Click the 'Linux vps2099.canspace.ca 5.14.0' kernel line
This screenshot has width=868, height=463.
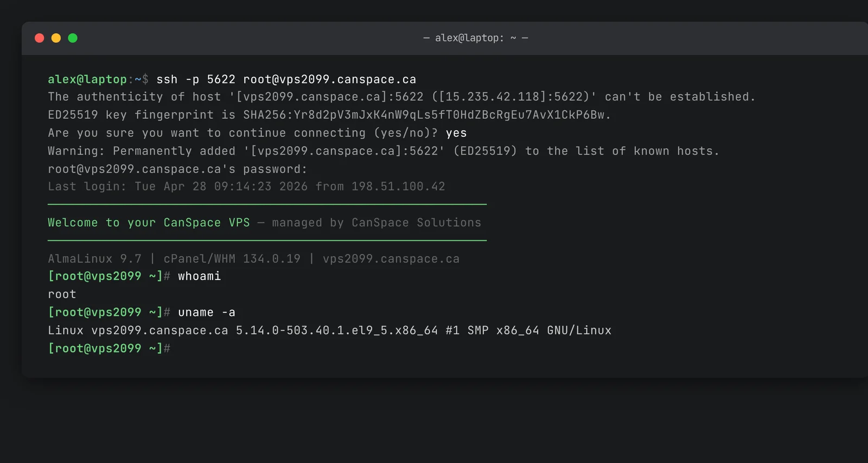329,331
